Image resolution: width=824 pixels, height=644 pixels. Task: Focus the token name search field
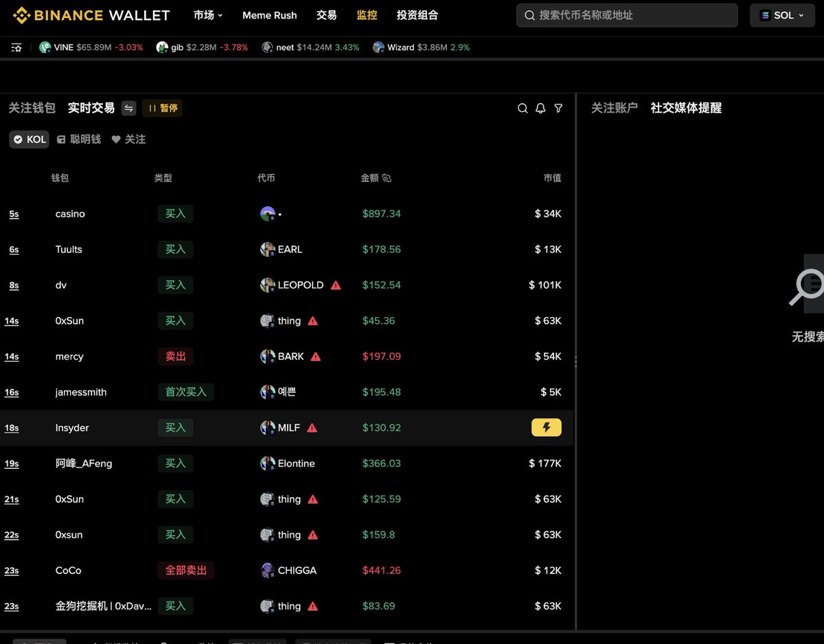point(627,15)
